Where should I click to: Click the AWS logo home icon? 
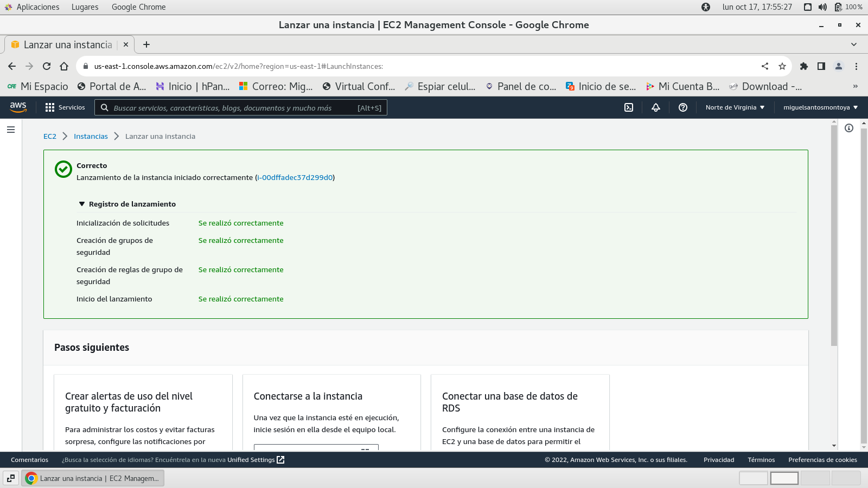[x=18, y=107]
